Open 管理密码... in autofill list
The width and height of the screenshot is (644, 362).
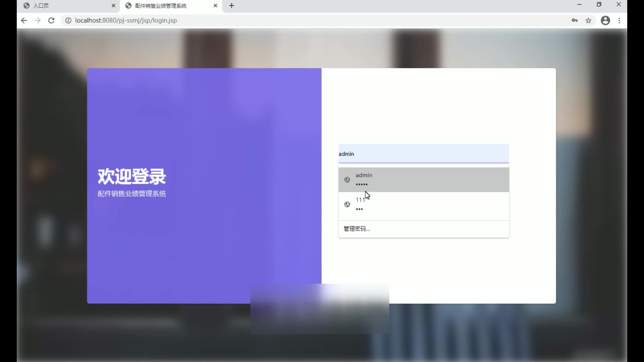tap(357, 229)
